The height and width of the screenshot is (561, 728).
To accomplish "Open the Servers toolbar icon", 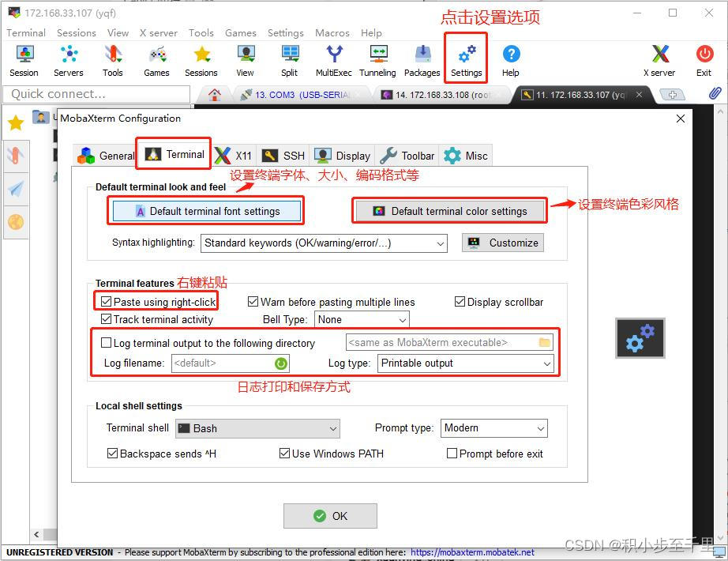I will point(69,61).
